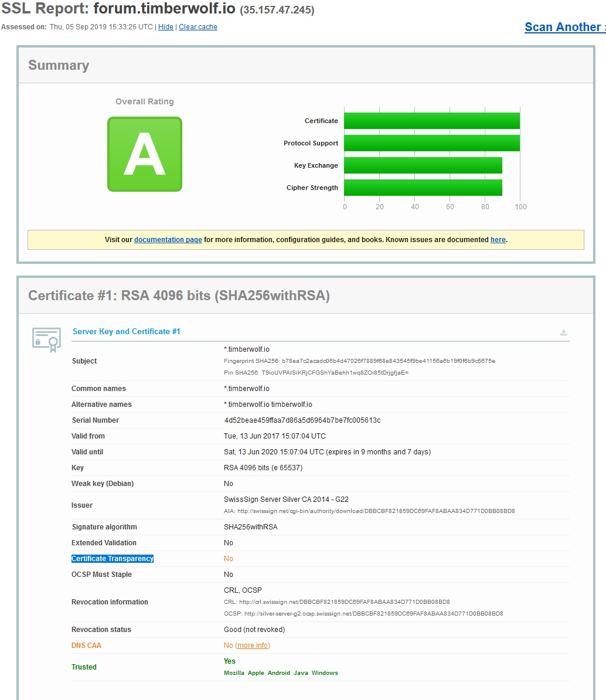Click the Protocol Support score bar
The image size is (606, 700).
pos(431,143)
